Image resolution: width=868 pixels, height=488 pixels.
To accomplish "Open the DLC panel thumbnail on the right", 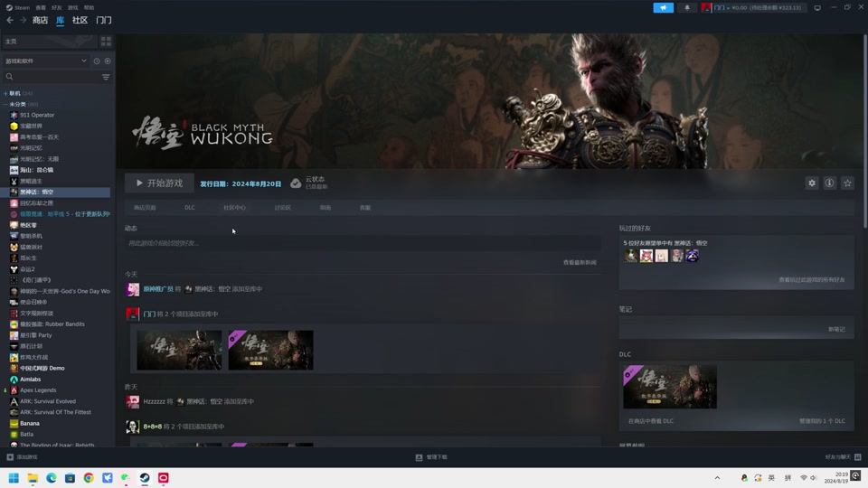I will (x=670, y=387).
